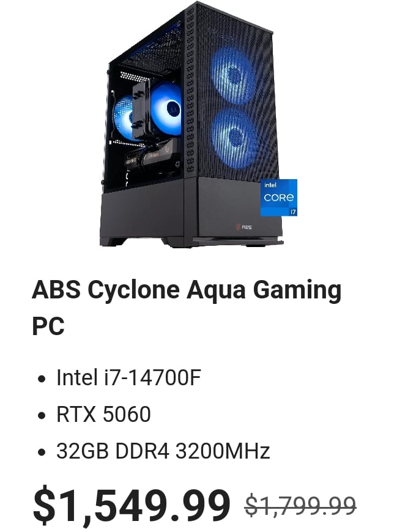Viewport: 397px width, 532px height.
Task: Open the ABS Cyclone Aqua Gaming PC title
Action: coord(187,308)
